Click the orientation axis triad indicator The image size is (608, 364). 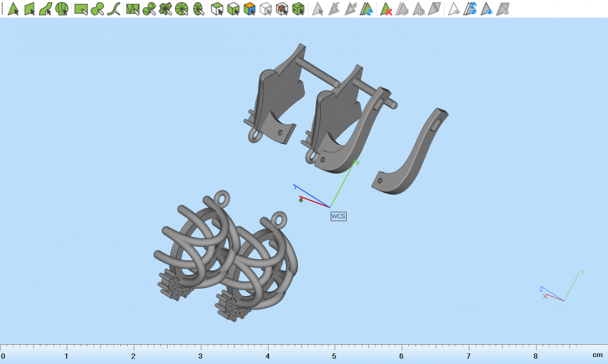[562, 288]
